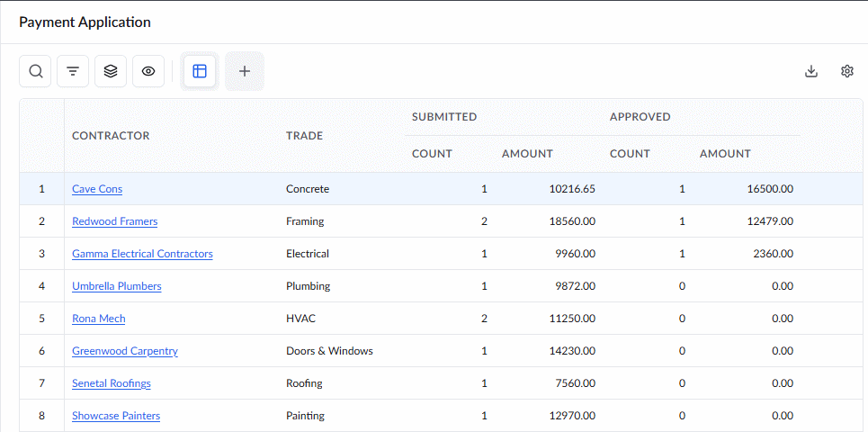
Task: Open Showcase Painters link
Action: (116, 416)
